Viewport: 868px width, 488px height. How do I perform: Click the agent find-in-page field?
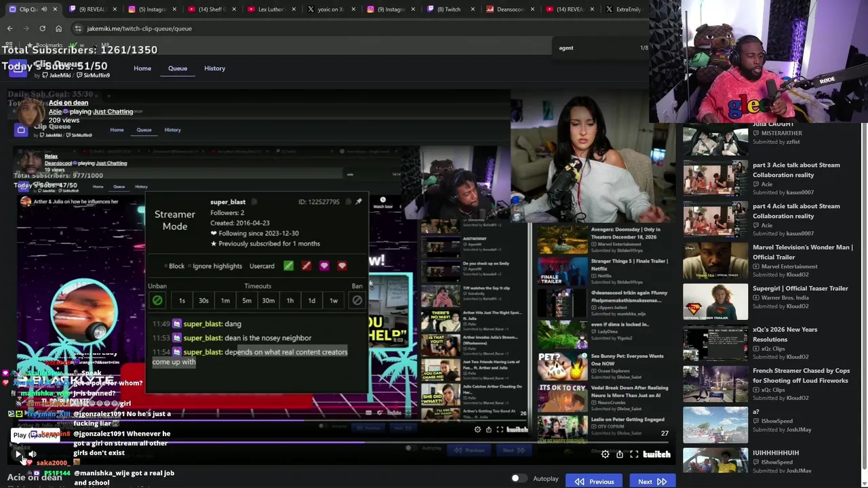point(597,47)
